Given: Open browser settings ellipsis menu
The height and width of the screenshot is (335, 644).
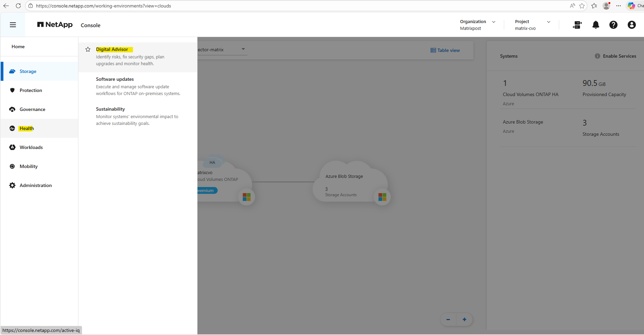Looking at the screenshot, I should click(619, 6).
